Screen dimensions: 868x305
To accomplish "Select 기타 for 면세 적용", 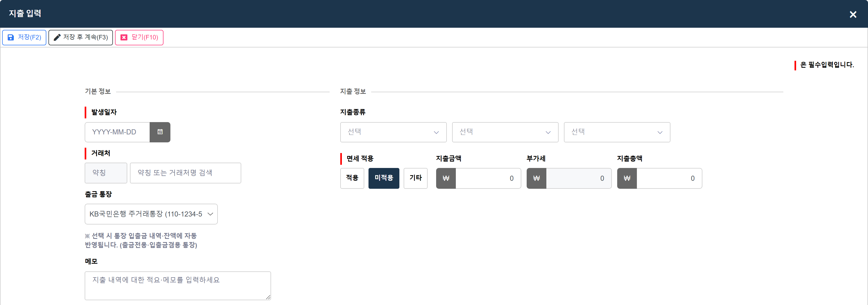I will tap(415, 178).
